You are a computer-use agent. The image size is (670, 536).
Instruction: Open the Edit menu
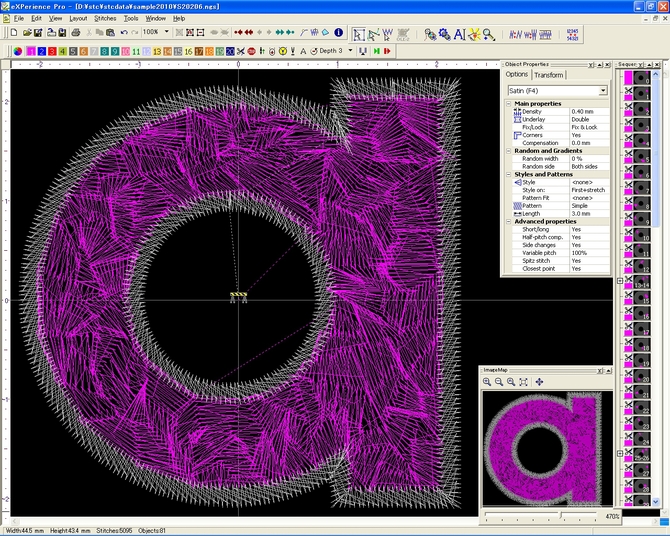(x=36, y=18)
